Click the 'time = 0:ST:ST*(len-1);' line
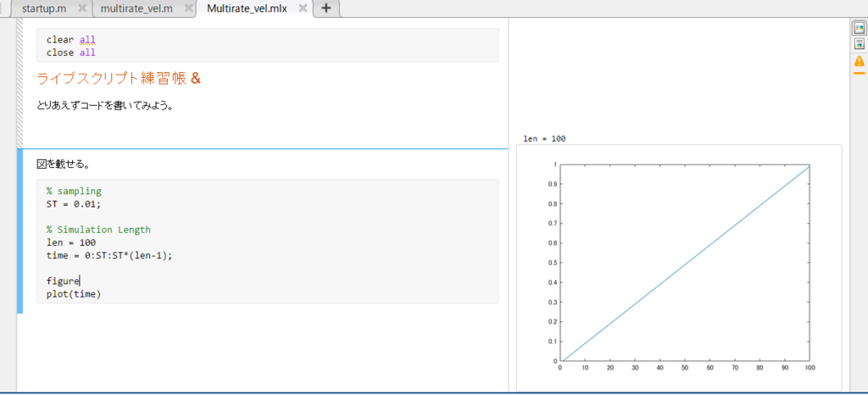 point(109,256)
